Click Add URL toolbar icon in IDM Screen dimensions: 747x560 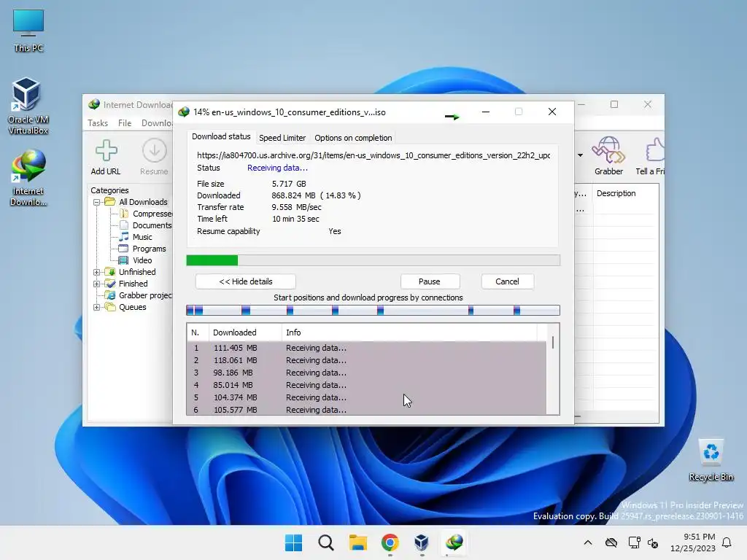click(106, 157)
